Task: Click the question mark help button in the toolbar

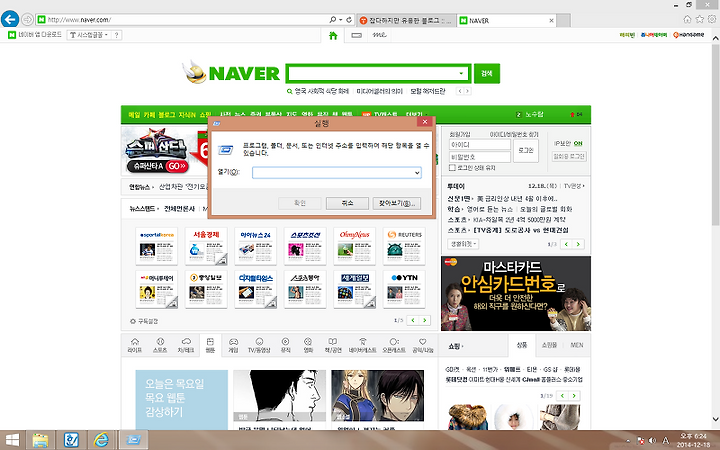Action: (116, 35)
